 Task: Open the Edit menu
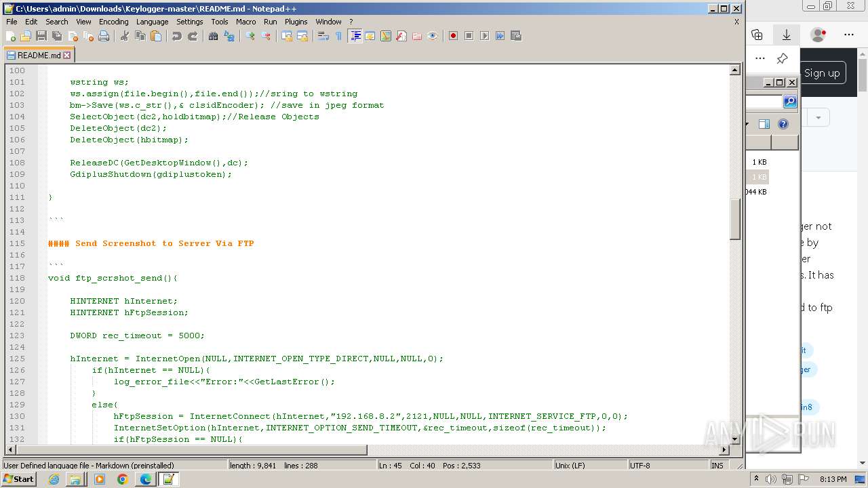click(x=31, y=22)
